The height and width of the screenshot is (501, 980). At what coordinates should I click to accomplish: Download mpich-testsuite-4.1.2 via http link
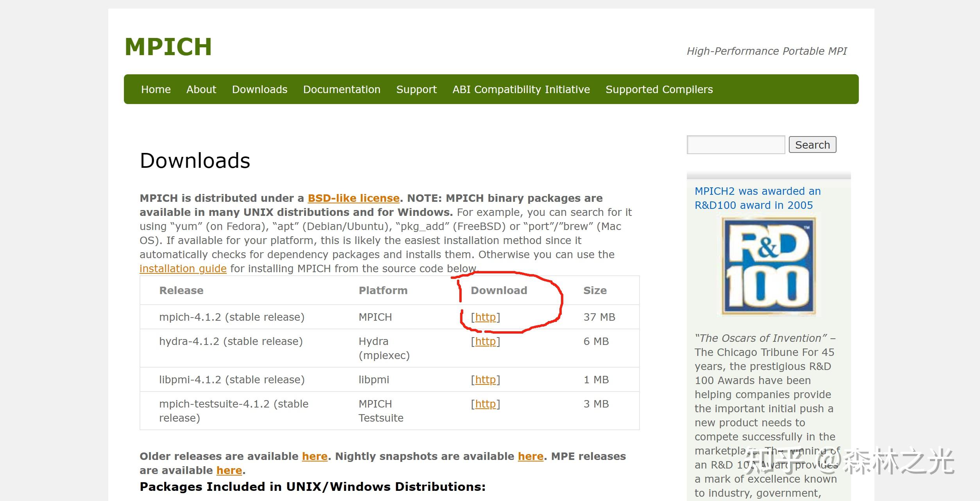[x=485, y=404]
